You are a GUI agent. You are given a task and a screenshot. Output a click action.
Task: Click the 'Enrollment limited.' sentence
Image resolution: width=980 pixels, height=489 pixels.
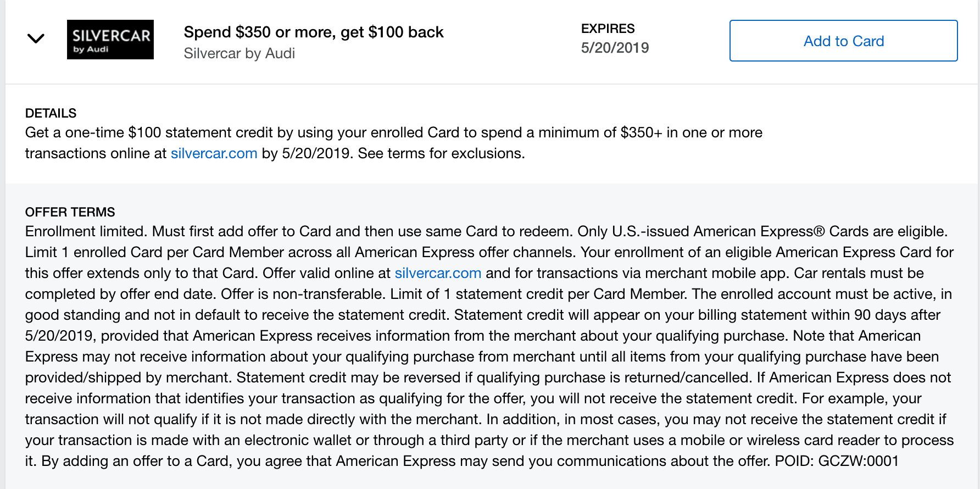[86, 231]
